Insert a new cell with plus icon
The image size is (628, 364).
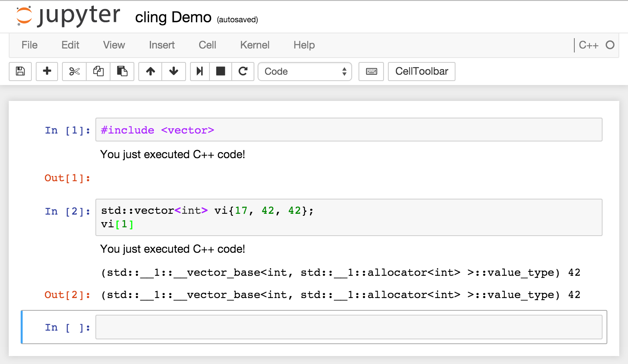point(47,72)
